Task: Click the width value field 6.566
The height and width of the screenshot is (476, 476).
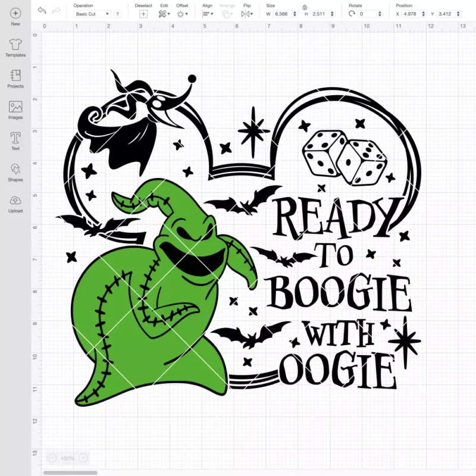Action: (282, 14)
